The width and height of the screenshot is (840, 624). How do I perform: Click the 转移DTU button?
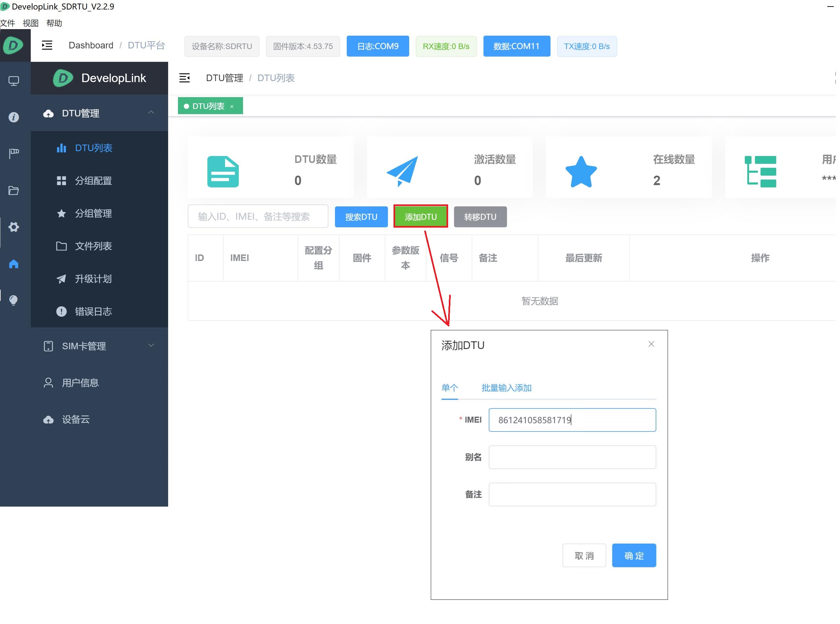pyautogui.click(x=480, y=217)
